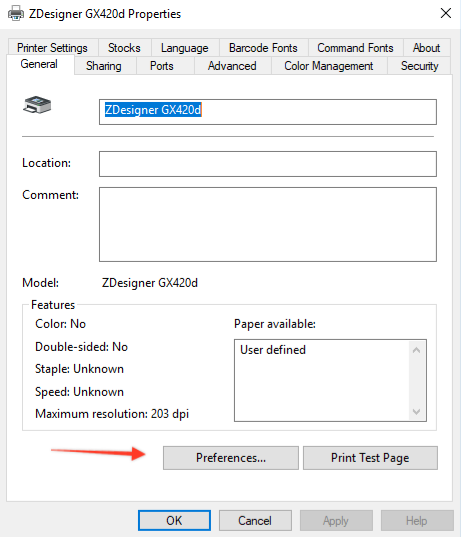Click the Apply button
Viewport: 461px width, 537px height.
click(336, 521)
